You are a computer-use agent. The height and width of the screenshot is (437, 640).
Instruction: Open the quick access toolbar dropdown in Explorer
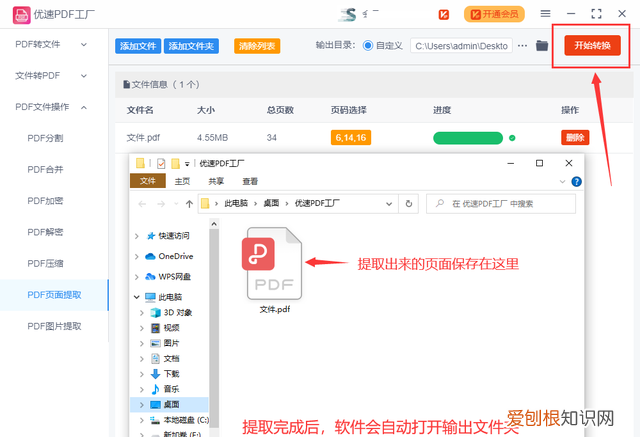(x=187, y=164)
